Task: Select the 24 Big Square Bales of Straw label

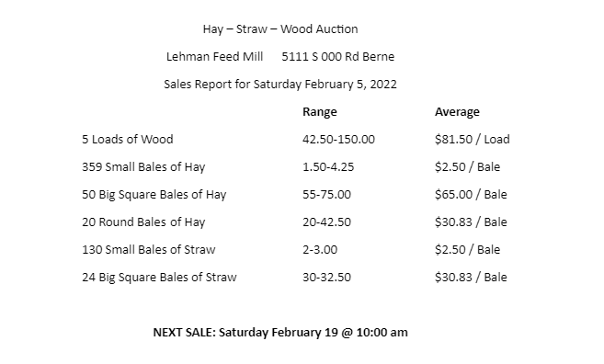Action: [x=159, y=278]
